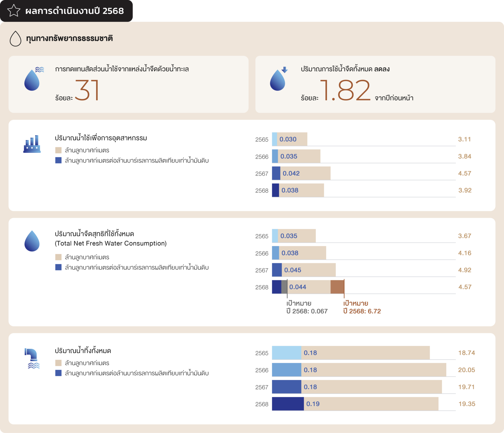
Task: Click the seawater drop with waves icon
Action: pos(33,79)
